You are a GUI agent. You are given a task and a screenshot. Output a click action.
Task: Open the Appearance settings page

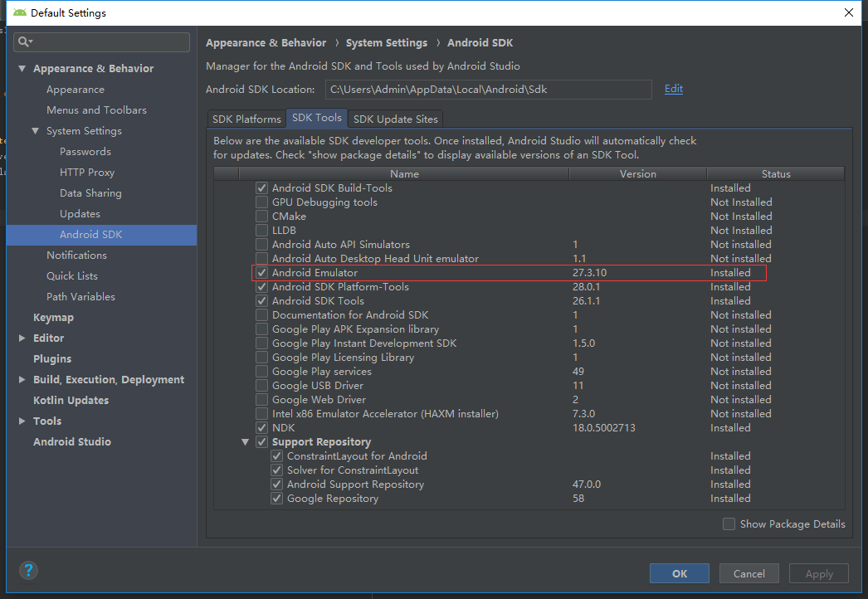[x=76, y=90]
